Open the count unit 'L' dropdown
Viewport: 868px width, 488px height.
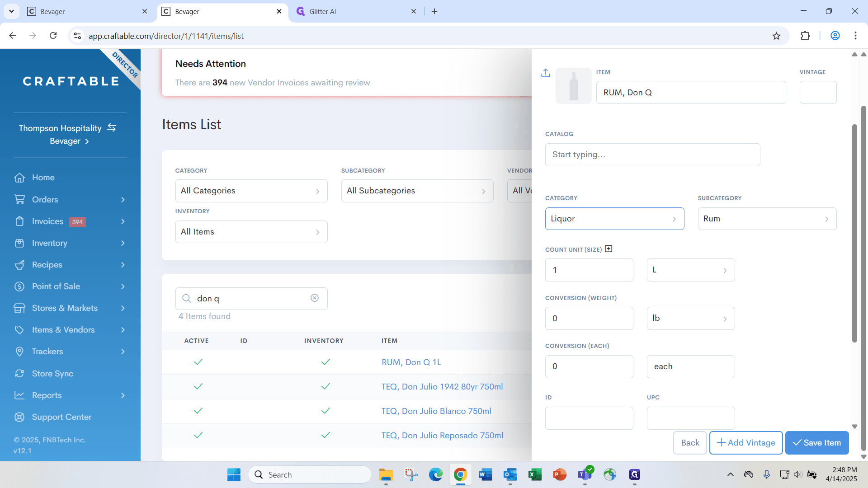pyautogui.click(x=691, y=270)
